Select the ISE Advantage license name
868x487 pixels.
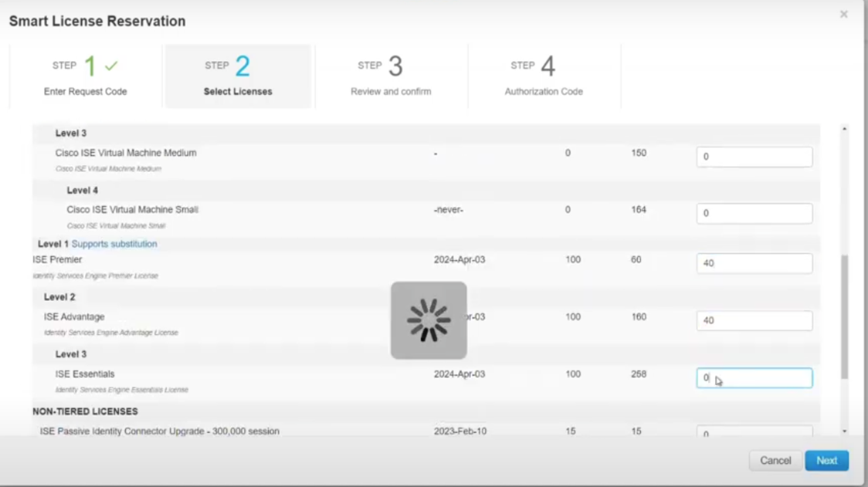[x=74, y=317]
